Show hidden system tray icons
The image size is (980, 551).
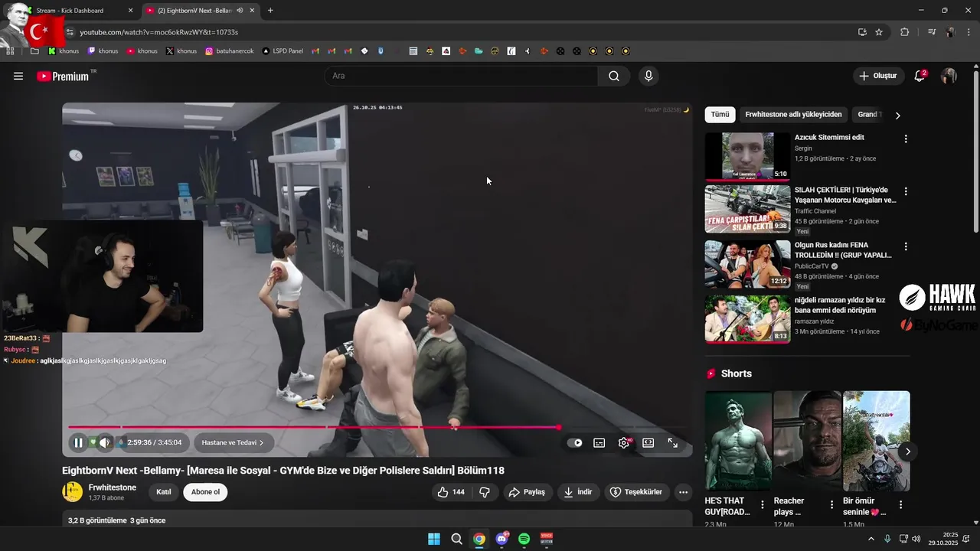tap(871, 539)
